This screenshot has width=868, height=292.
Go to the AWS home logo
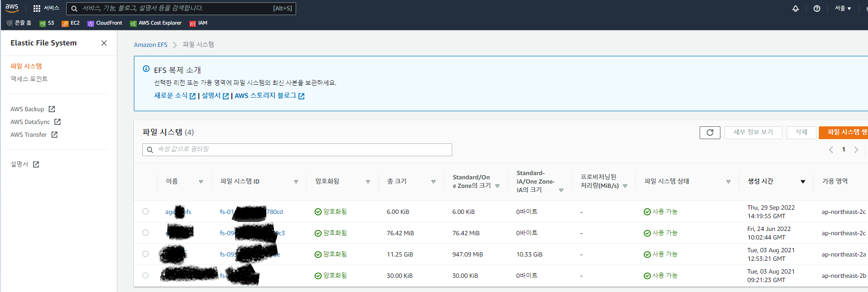(12, 8)
